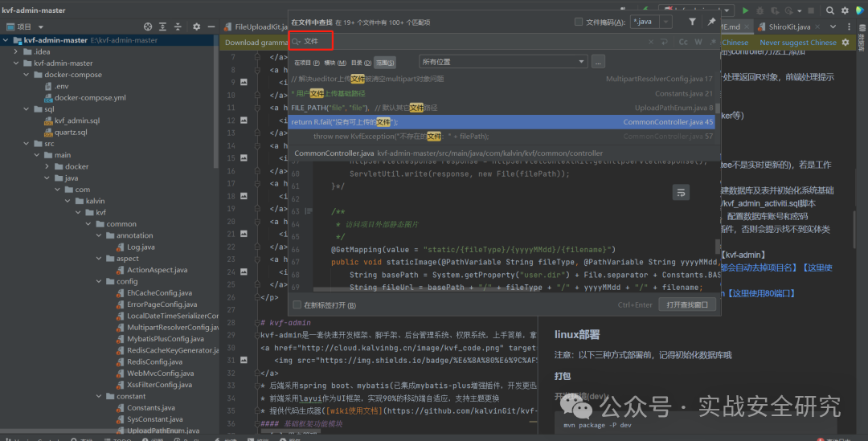Click the 打开查找窗口 button
The width and height of the screenshot is (868, 441).
coord(687,305)
